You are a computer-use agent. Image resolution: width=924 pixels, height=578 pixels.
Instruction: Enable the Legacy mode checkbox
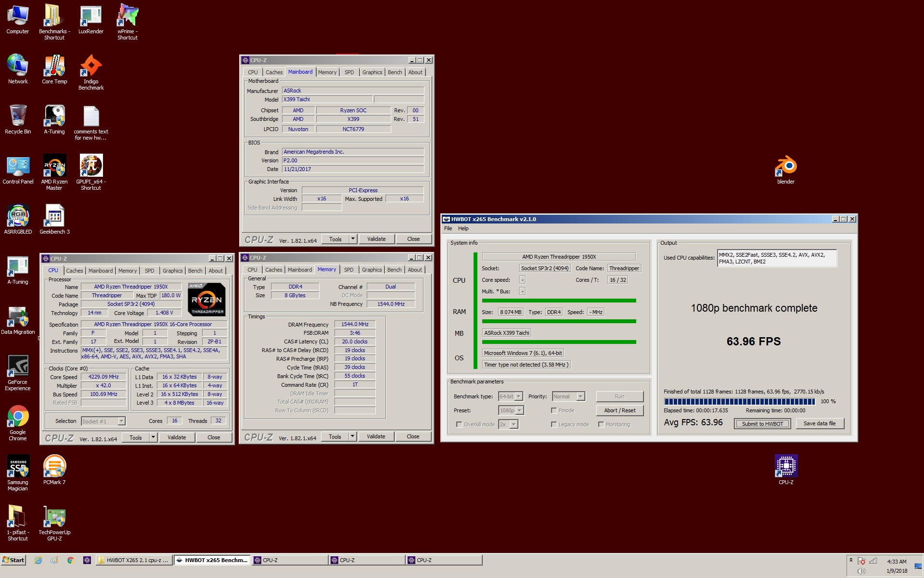click(x=554, y=424)
